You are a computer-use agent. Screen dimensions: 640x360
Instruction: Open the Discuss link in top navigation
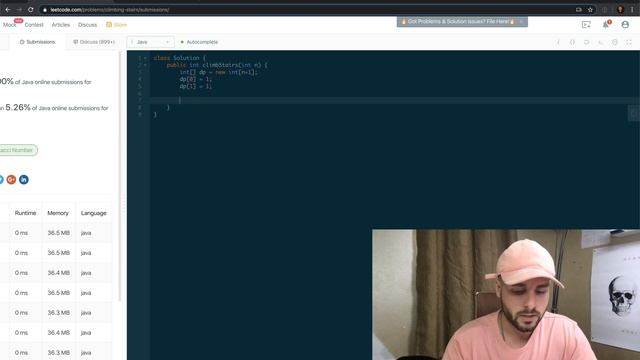87,25
